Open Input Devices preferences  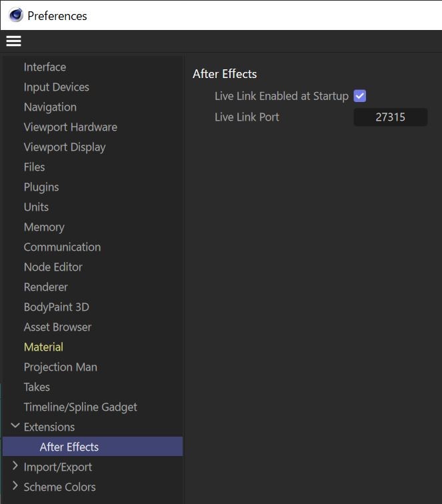tap(56, 87)
